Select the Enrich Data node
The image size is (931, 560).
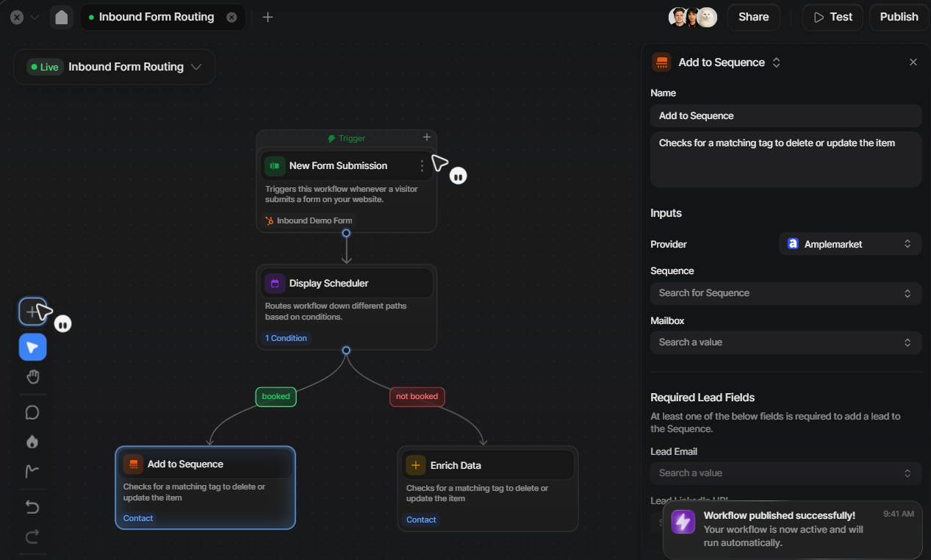pos(488,489)
